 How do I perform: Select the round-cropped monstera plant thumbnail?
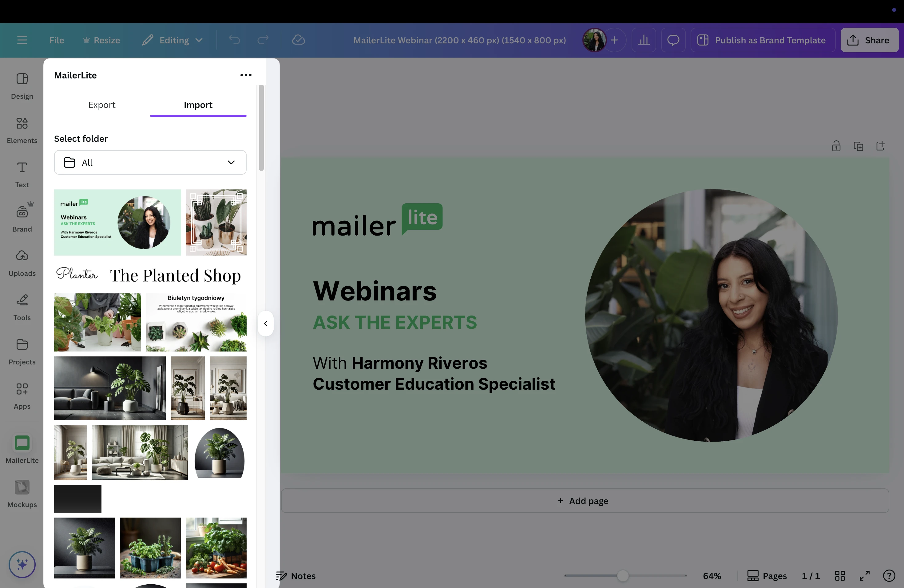pos(220,452)
